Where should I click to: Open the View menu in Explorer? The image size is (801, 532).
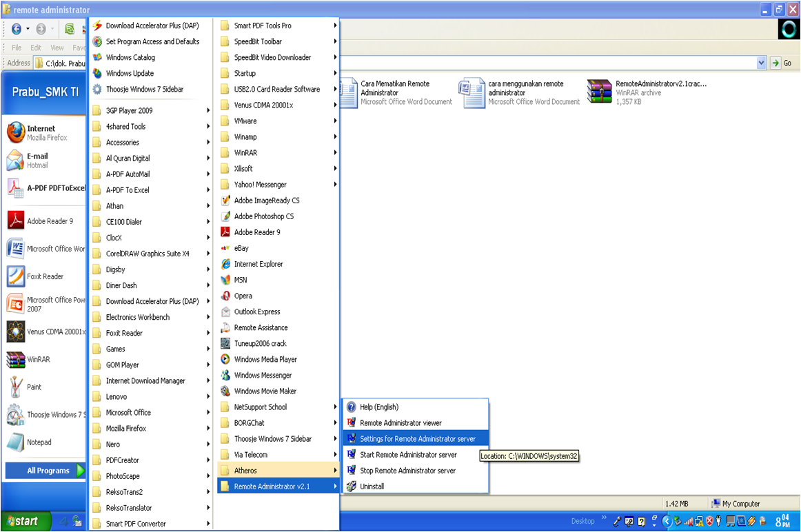tap(57, 48)
